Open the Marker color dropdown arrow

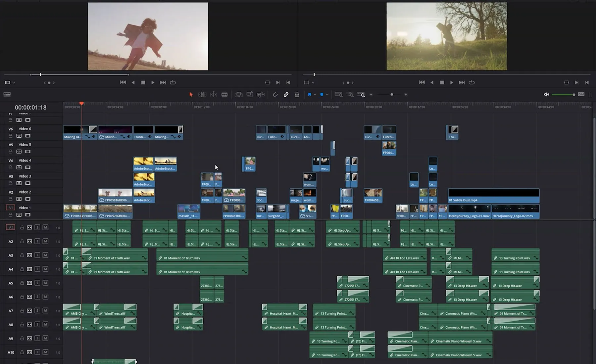[x=327, y=95]
